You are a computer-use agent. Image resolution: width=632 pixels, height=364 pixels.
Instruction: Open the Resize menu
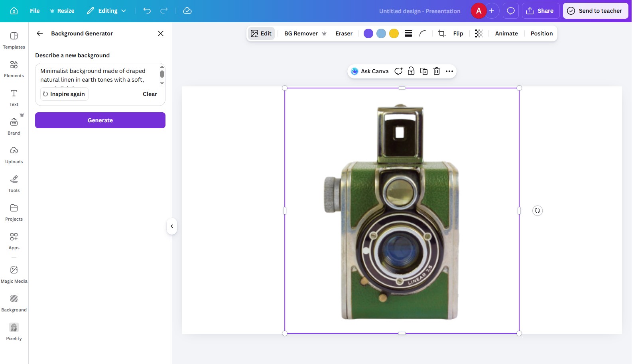point(62,11)
